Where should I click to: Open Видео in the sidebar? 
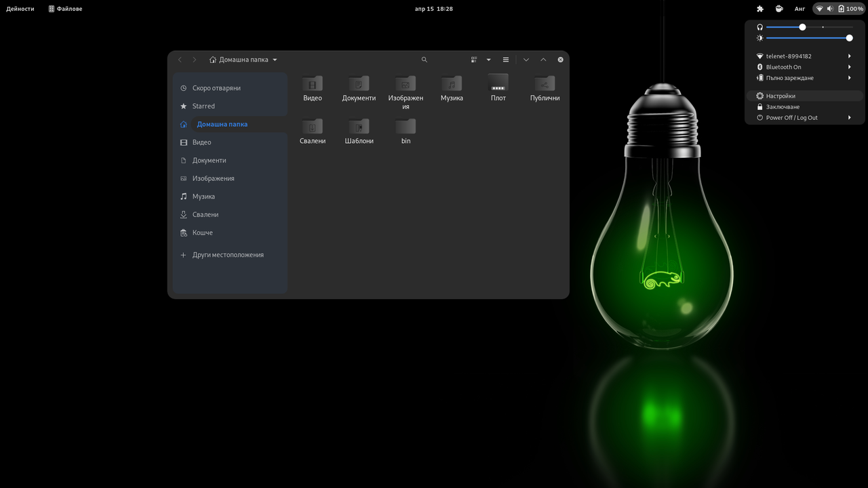point(230,142)
